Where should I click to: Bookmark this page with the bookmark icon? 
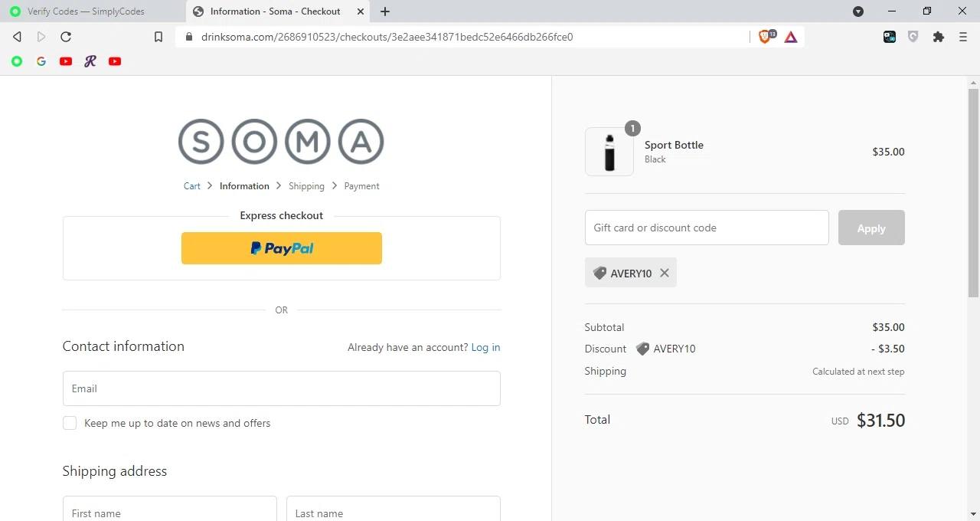click(158, 37)
